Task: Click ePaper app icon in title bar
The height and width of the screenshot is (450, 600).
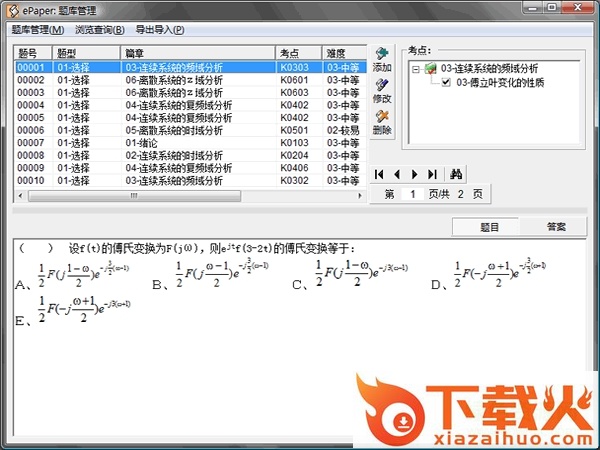Action: point(12,10)
